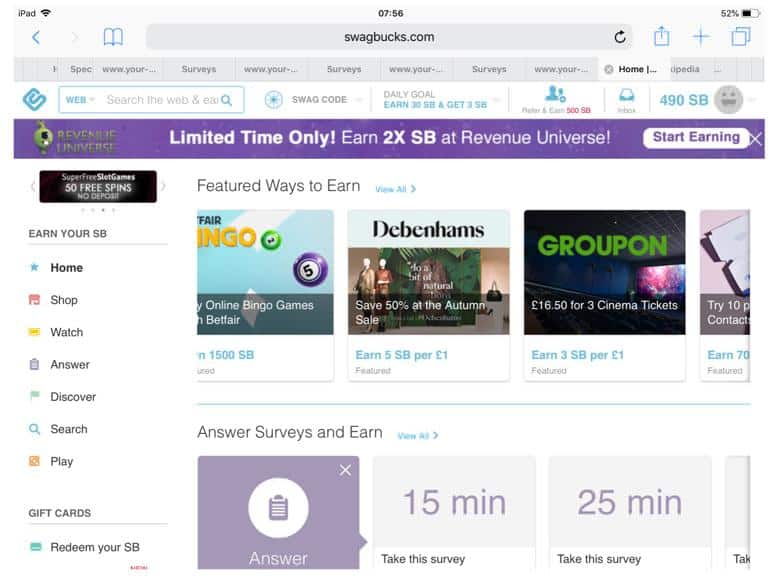Go forward with Safari's forward arrow
The image size is (775, 584).
point(74,37)
